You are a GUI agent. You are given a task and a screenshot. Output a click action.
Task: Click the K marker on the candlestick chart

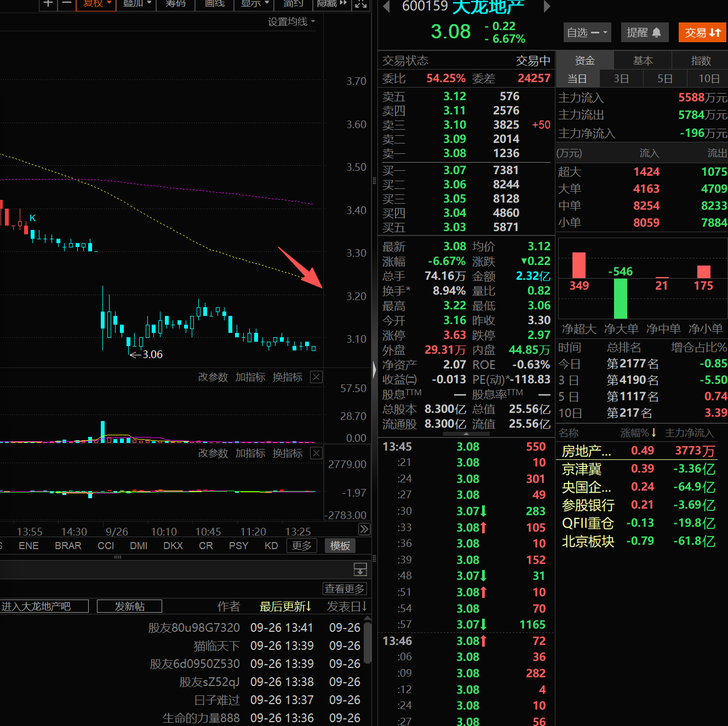(32, 218)
